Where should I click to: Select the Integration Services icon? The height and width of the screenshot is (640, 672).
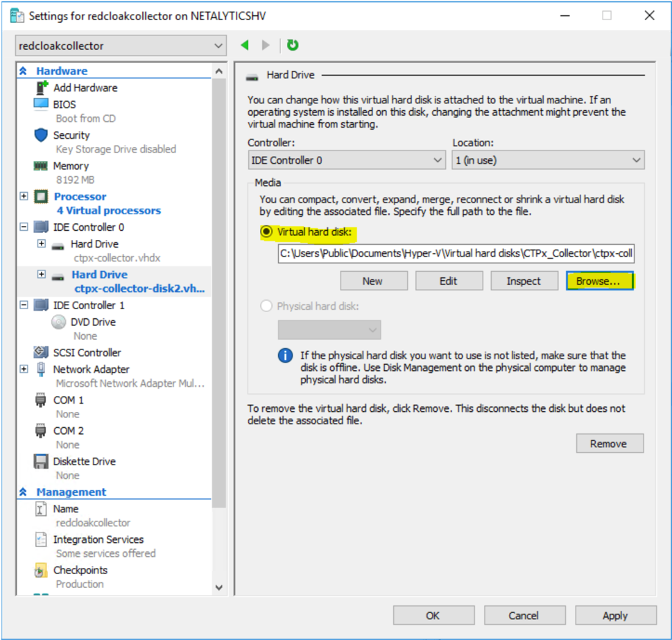click(41, 539)
